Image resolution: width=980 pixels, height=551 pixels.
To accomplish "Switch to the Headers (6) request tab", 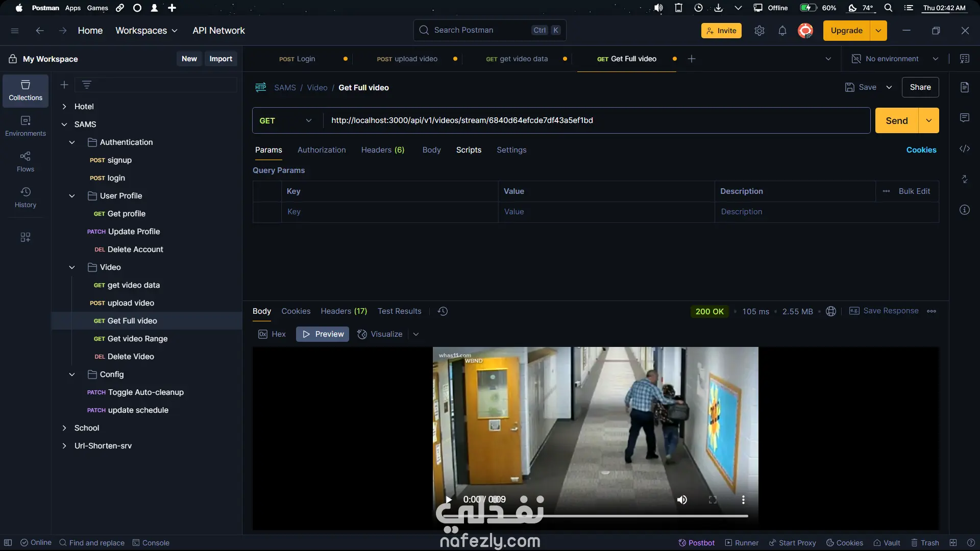I will (382, 150).
